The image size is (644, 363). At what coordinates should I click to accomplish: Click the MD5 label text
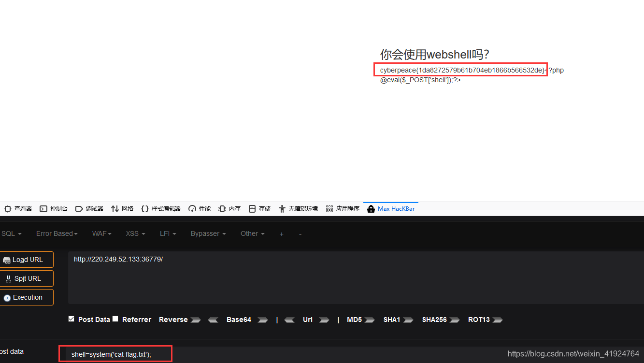tap(354, 319)
